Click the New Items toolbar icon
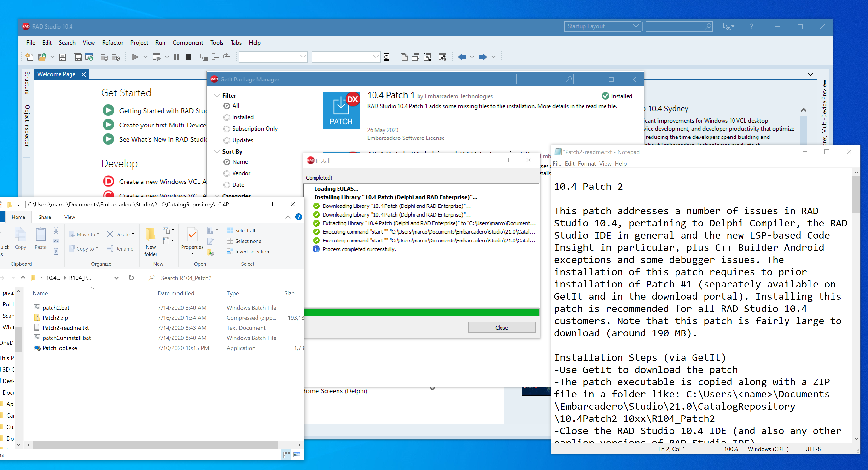 coord(30,57)
